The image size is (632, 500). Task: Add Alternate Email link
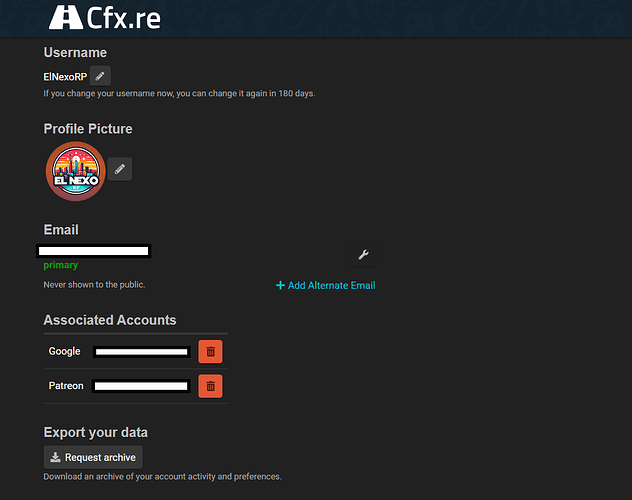pos(326,285)
